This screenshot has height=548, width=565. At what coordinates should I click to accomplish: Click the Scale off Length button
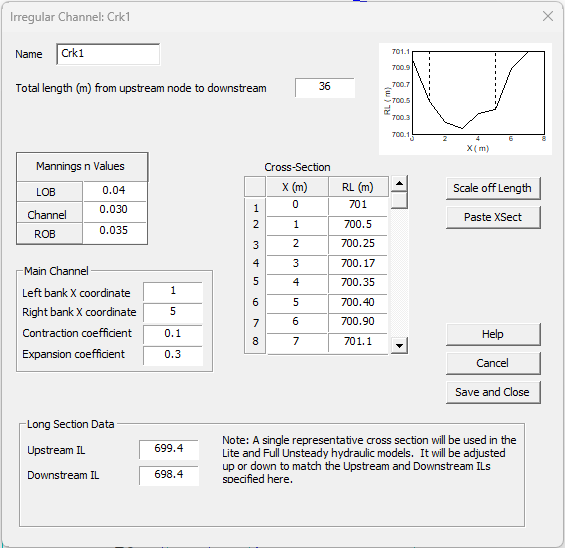click(x=493, y=188)
